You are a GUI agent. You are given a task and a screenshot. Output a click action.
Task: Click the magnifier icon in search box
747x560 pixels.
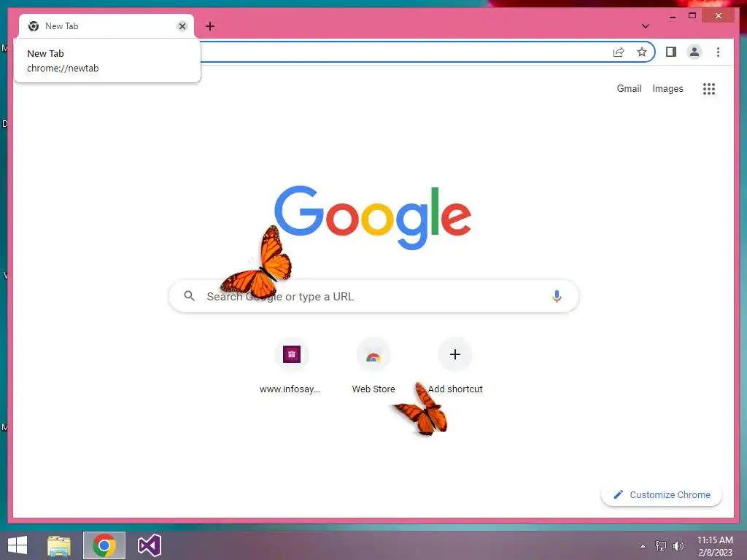(x=189, y=296)
